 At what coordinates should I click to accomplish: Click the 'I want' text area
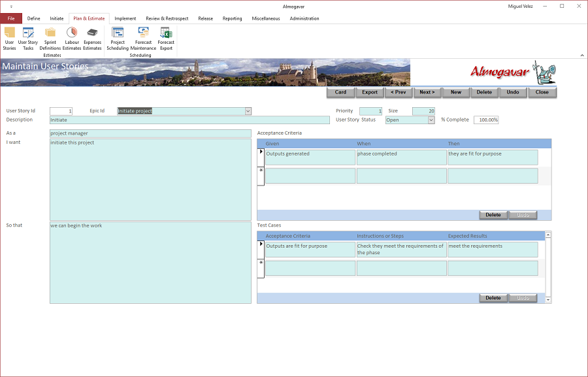coord(150,180)
